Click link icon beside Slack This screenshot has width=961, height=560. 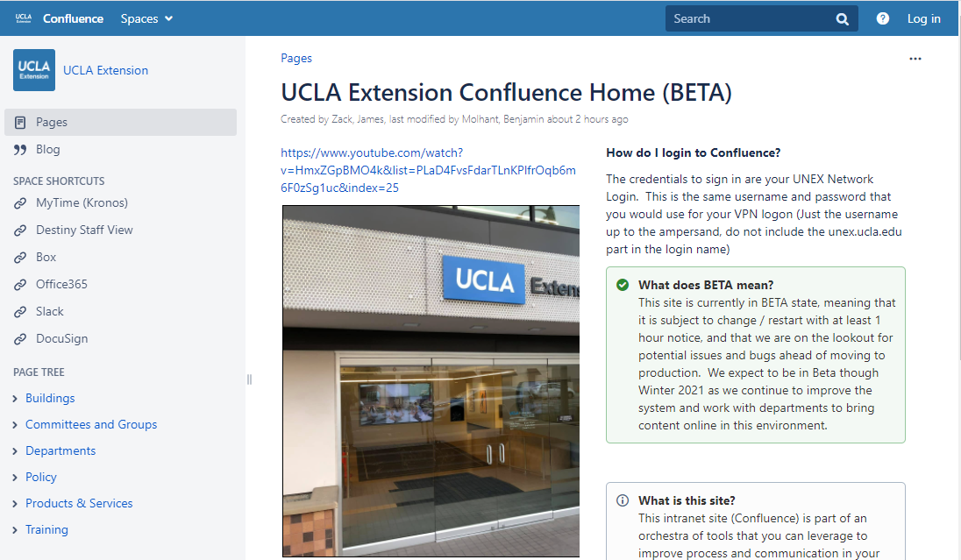pos(20,312)
